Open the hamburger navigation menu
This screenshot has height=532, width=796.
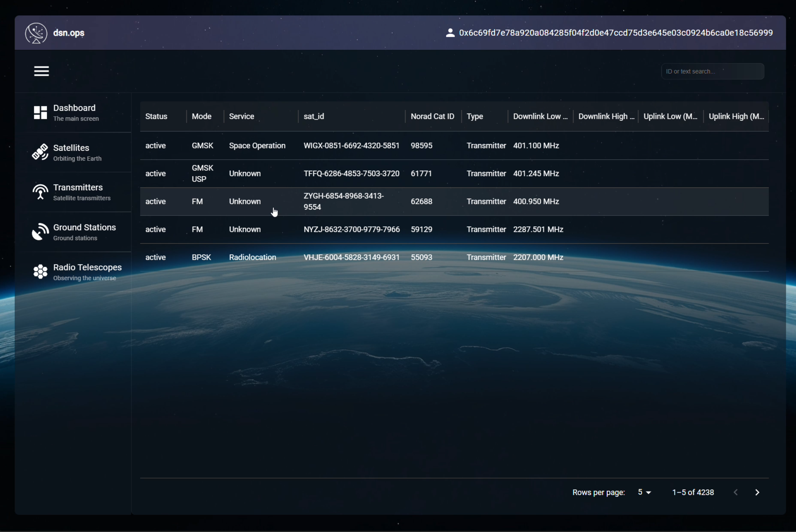[x=41, y=71]
